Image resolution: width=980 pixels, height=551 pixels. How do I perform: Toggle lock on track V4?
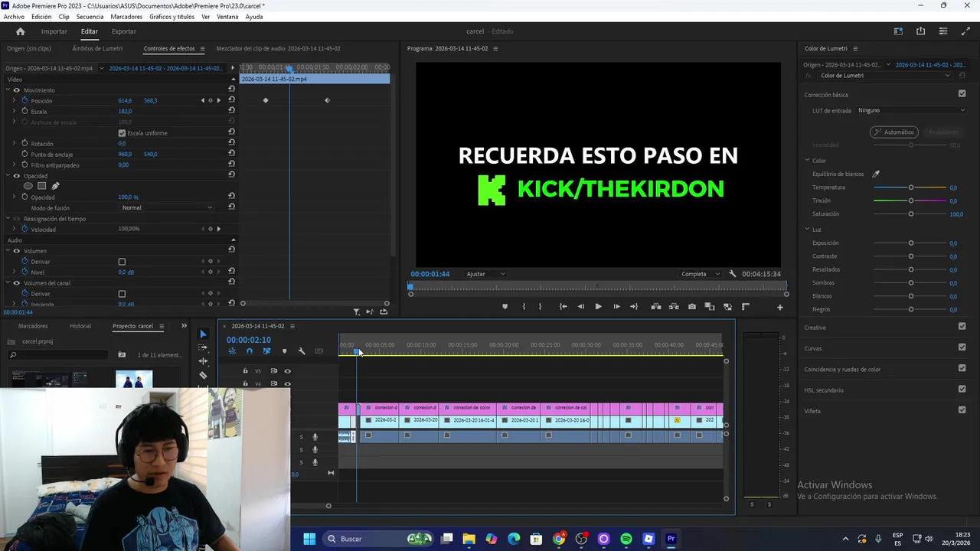pyautogui.click(x=245, y=384)
